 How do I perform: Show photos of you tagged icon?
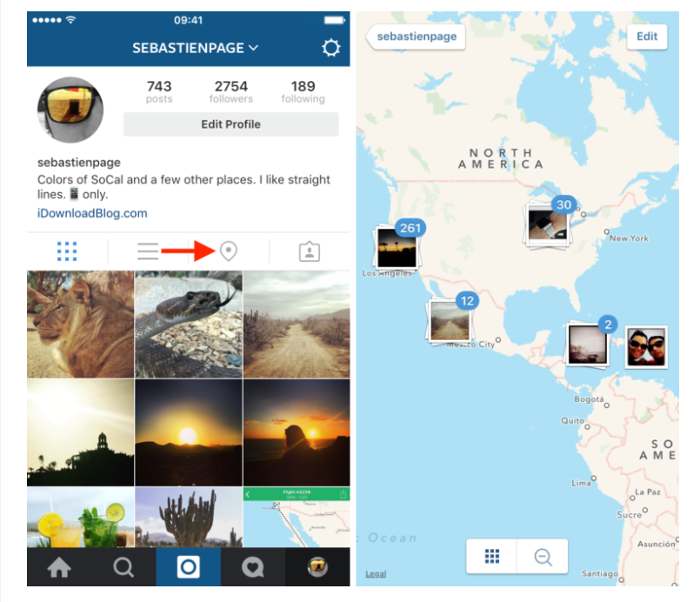pos(309,251)
